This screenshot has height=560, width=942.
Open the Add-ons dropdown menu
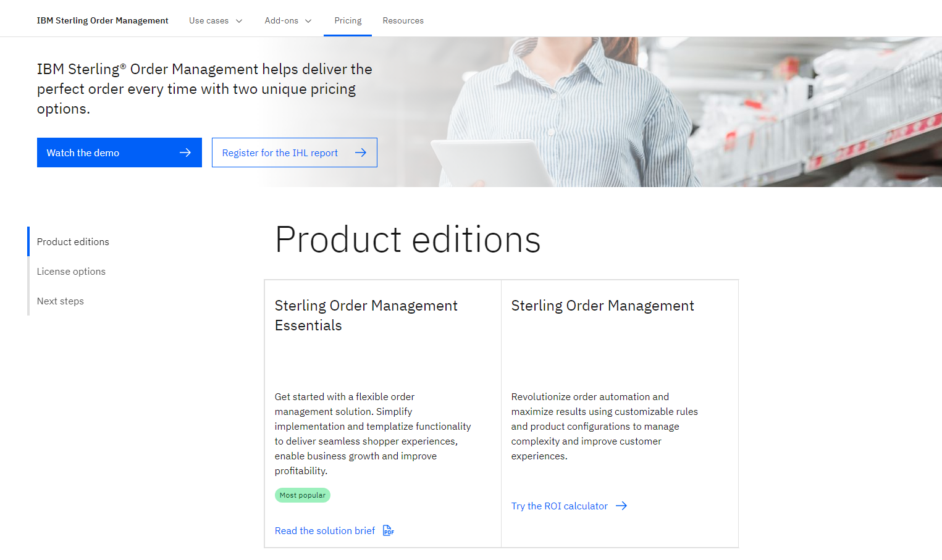pos(288,20)
